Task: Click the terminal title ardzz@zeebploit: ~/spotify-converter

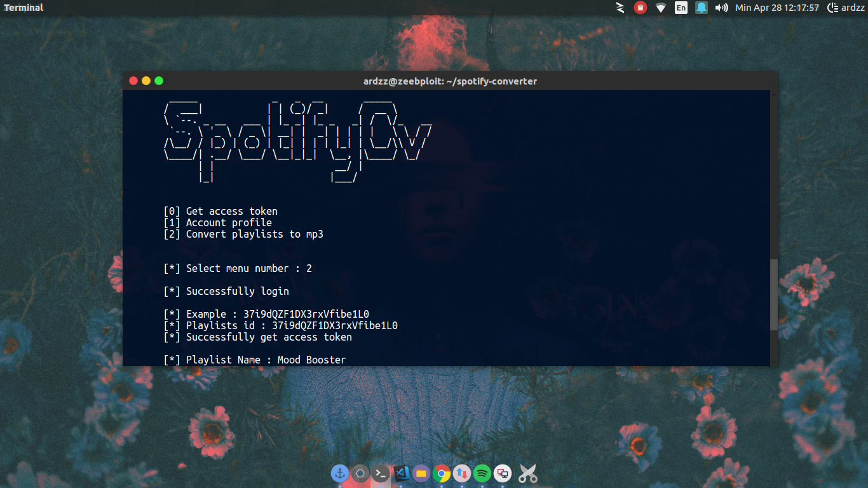Action: [x=450, y=81]
